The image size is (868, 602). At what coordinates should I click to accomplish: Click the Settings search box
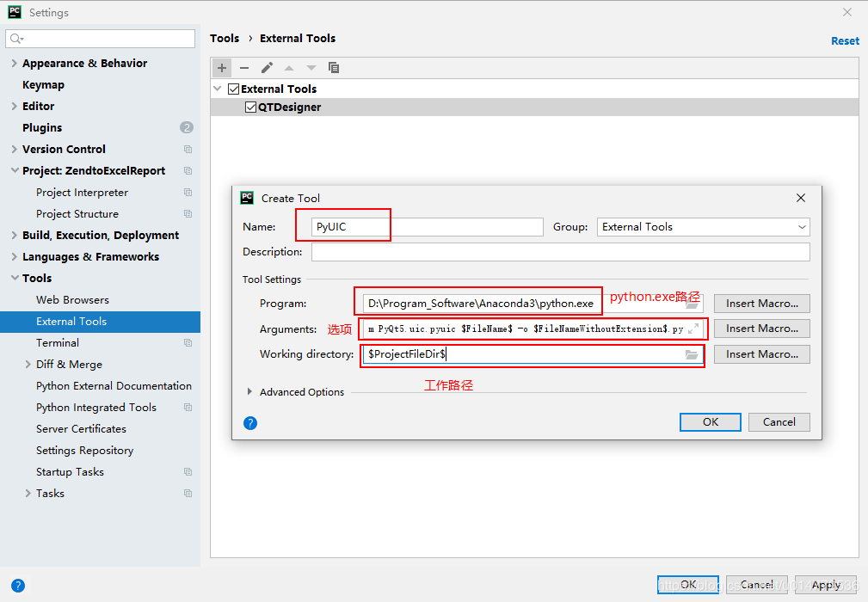[100, 39]
